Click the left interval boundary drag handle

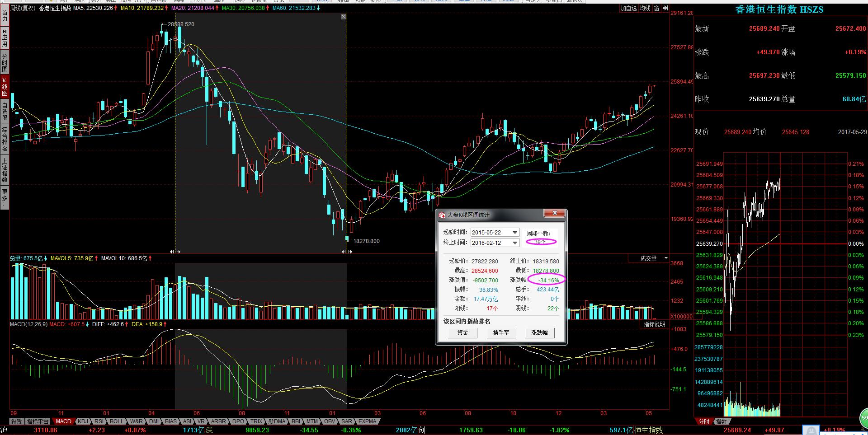pos(175,251)
